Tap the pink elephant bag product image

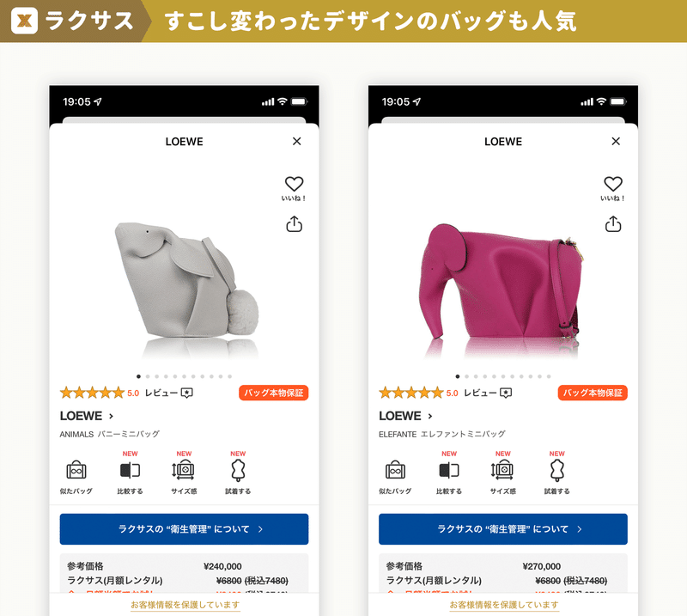point(502,284)
